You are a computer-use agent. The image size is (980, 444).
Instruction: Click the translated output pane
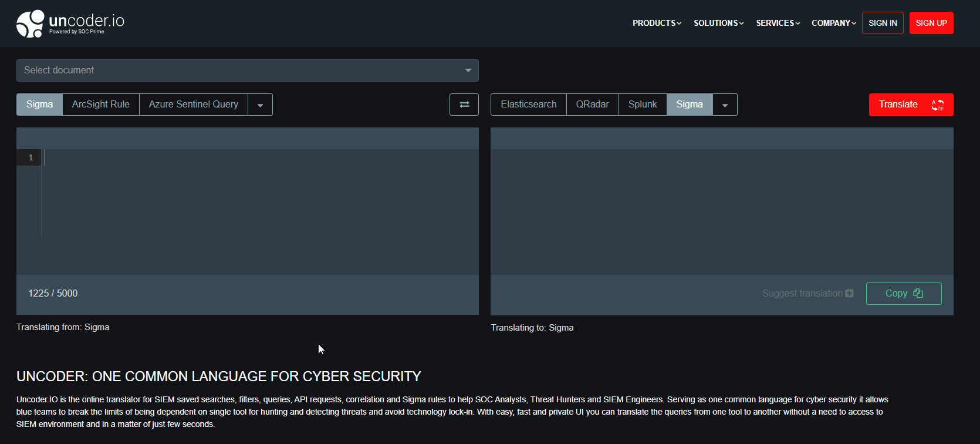pyautogui.click(x=722, y=211)
